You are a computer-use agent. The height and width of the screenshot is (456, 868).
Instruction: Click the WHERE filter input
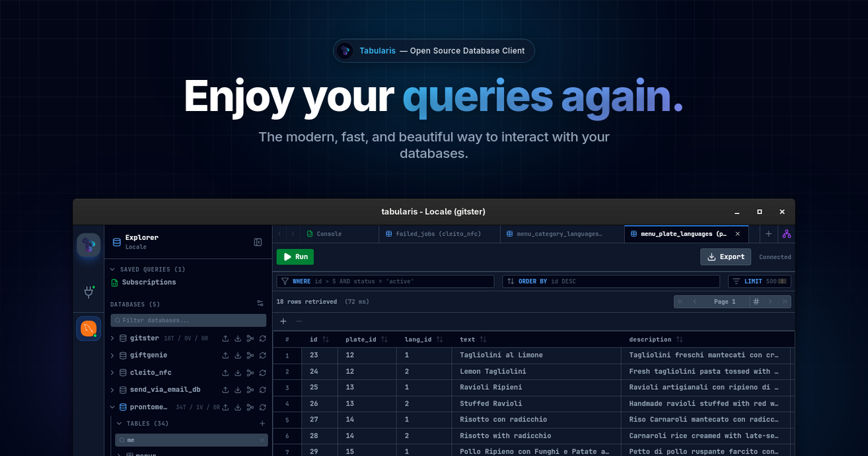[385, 282]
